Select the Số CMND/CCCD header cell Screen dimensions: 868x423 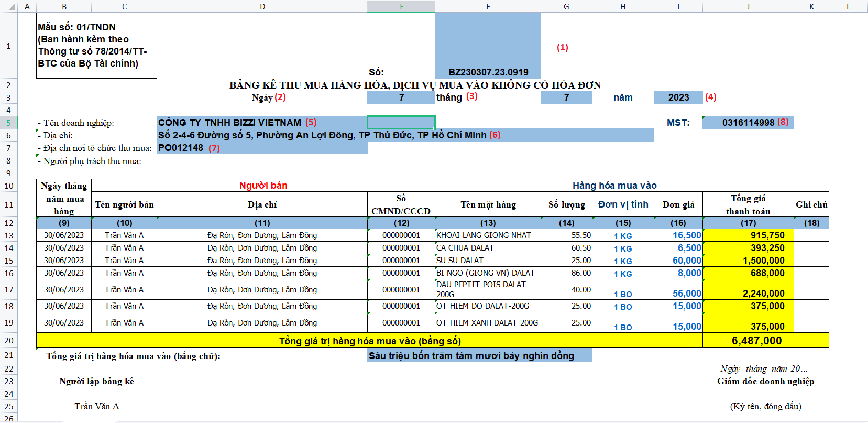point(401,204)
